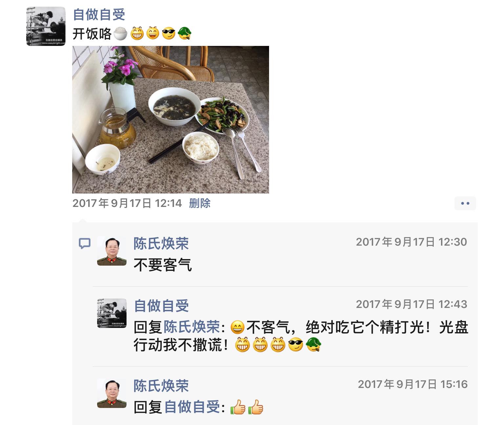Click mentioned 陈氏焕荣 in 回复 text
The height and width of the screenshot is (425, 504).
click(x=192, y=327)
